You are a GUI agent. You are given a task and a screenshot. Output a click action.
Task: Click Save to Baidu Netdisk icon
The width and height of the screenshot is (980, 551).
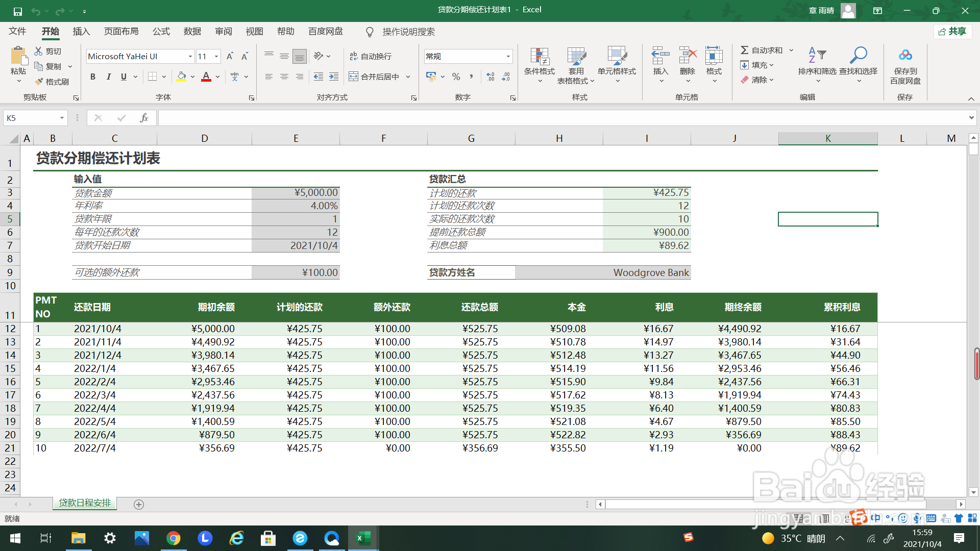coord(905,57)
